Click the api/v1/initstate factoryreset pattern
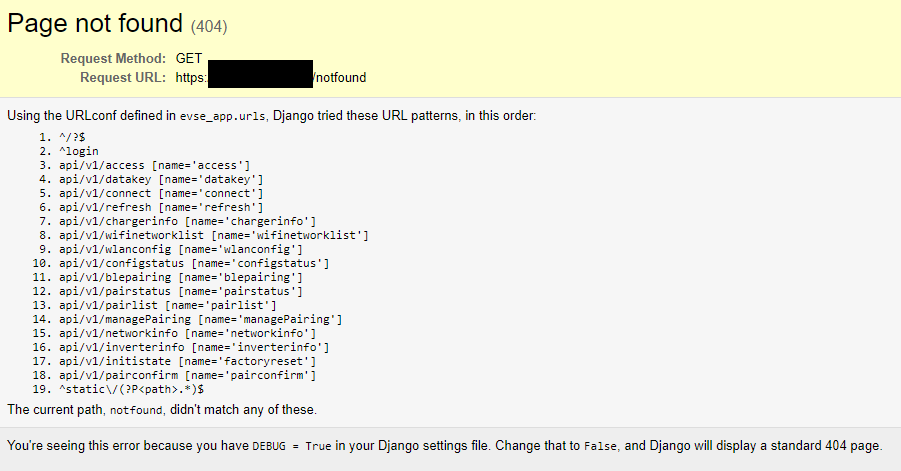 [x=187, y=361]
